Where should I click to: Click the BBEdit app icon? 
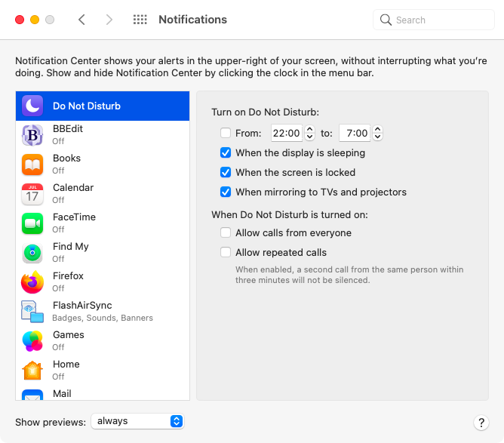pos(32,135)
